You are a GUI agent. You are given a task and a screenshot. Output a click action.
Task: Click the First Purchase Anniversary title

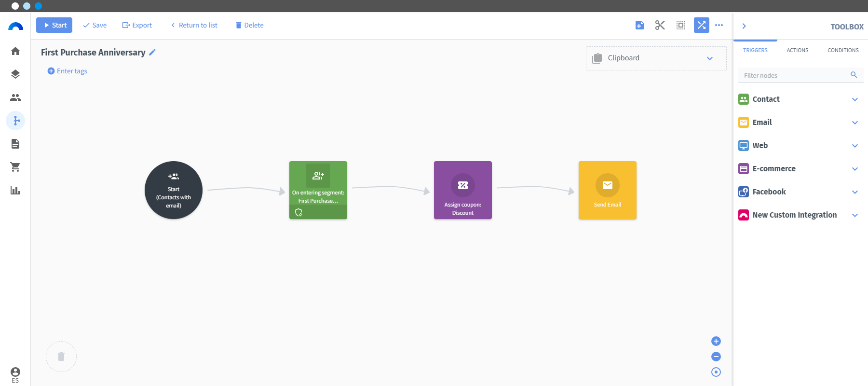tap(93, 53)
